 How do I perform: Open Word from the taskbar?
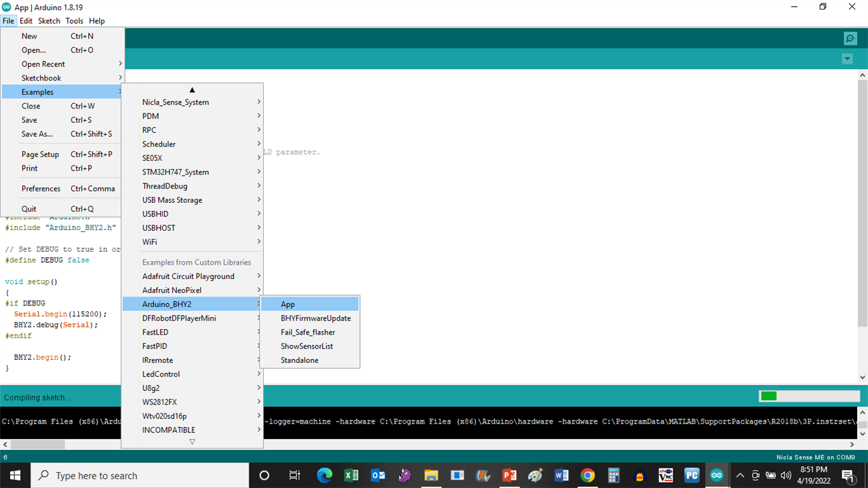coord(561,476)
